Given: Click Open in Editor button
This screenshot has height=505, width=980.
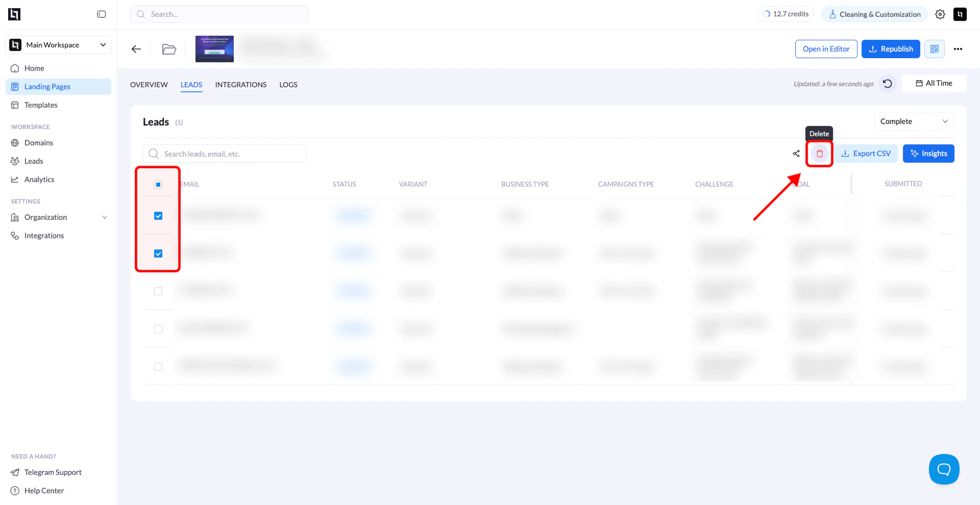Looking at the screenshot, I should pos(826,49).
